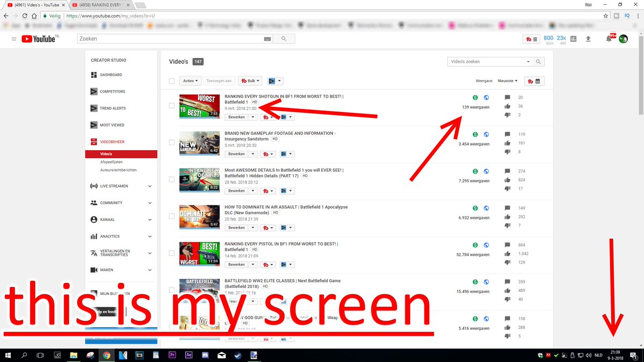Select checkbox for HOW TO DOMINATE IN AIR ASSAULT
Image resolution: width=644 pixels, height=362 pixels.
(172, 216)
